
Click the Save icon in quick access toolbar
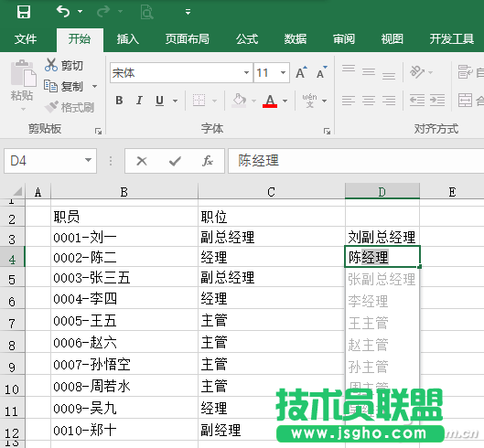coord(24,12)
